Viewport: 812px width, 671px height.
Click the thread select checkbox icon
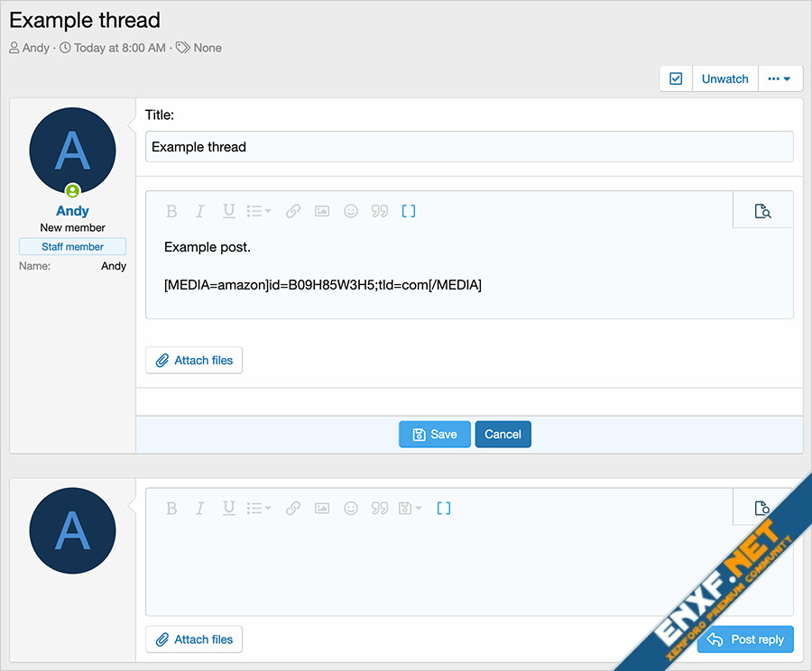(x=676, y=78)
